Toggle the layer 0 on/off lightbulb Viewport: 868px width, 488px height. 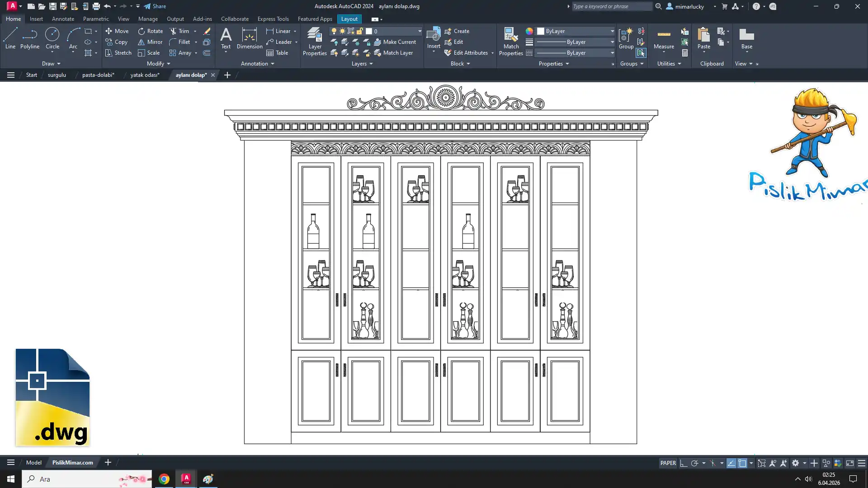334,31
